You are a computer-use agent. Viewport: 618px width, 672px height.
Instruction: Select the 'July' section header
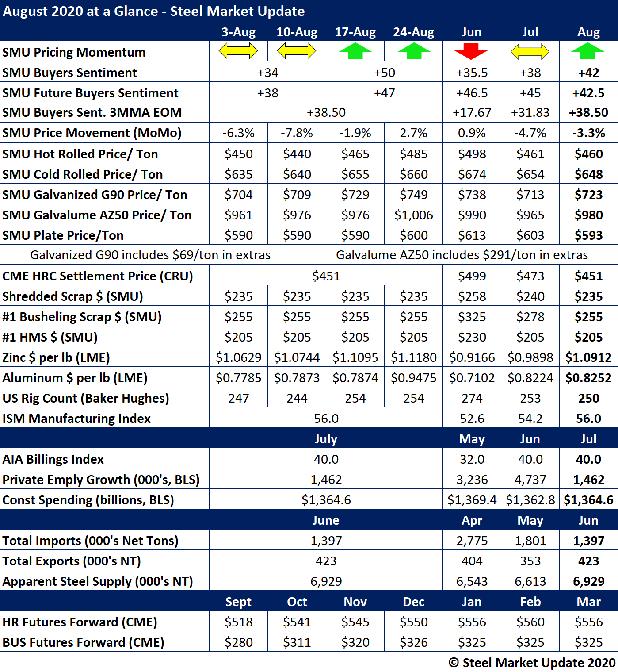pyautogui.click(x=326, y=439)
